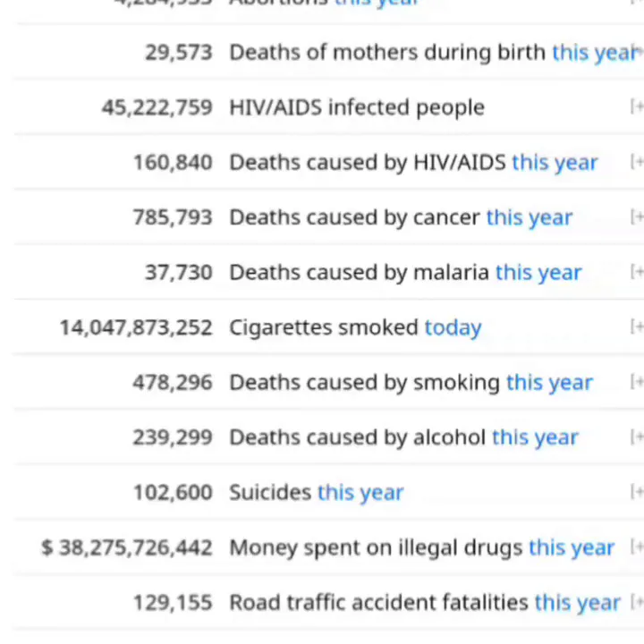Click 'this year' link beside HIV/AIDS deaths
644x644 pixels.
[x=555, y=163]
